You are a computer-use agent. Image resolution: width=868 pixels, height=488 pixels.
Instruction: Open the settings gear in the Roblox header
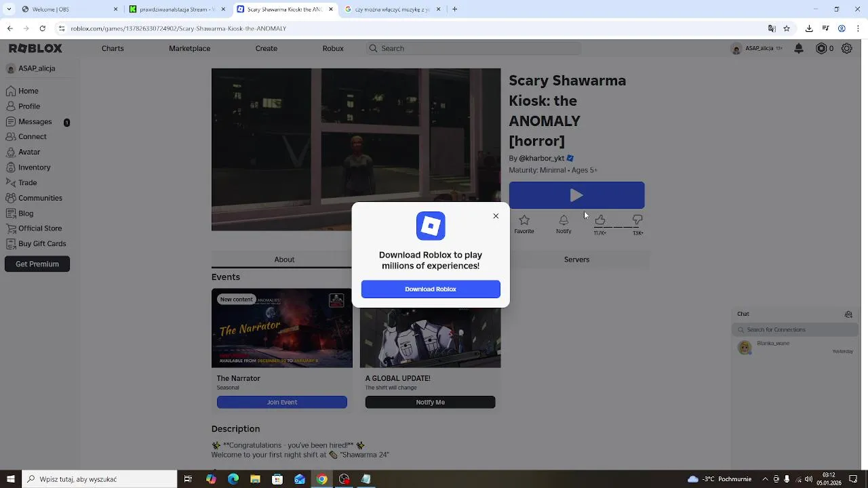pos(847,49)
